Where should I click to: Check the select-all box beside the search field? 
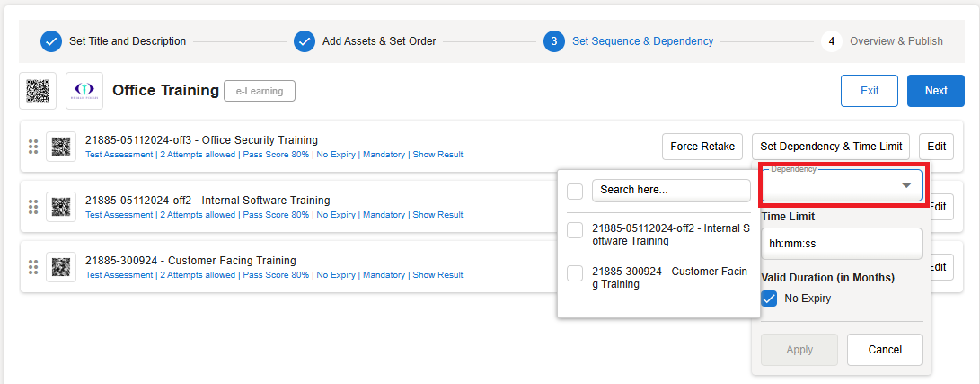(x=575, y=191)
